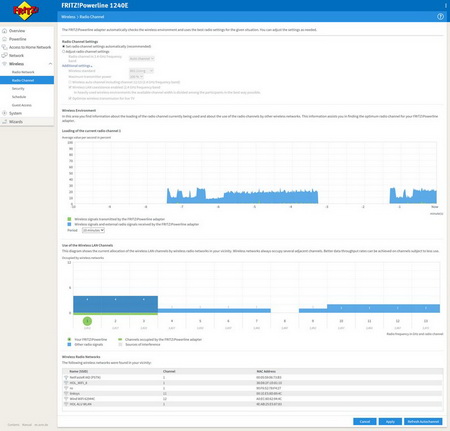
Task: Click the Apply button
Action: click(390, 422)
